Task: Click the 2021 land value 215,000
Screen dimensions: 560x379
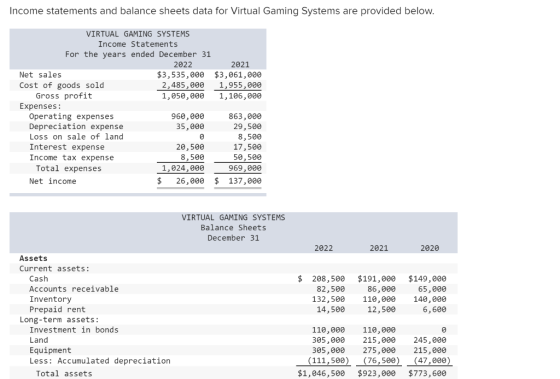Action: pyautogui.click(x=379, y=340)
